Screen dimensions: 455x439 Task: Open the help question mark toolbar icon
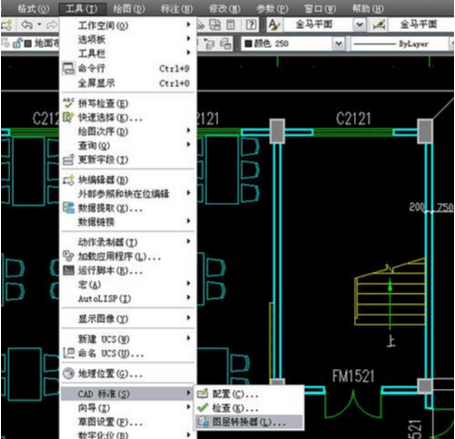(251, 25)
